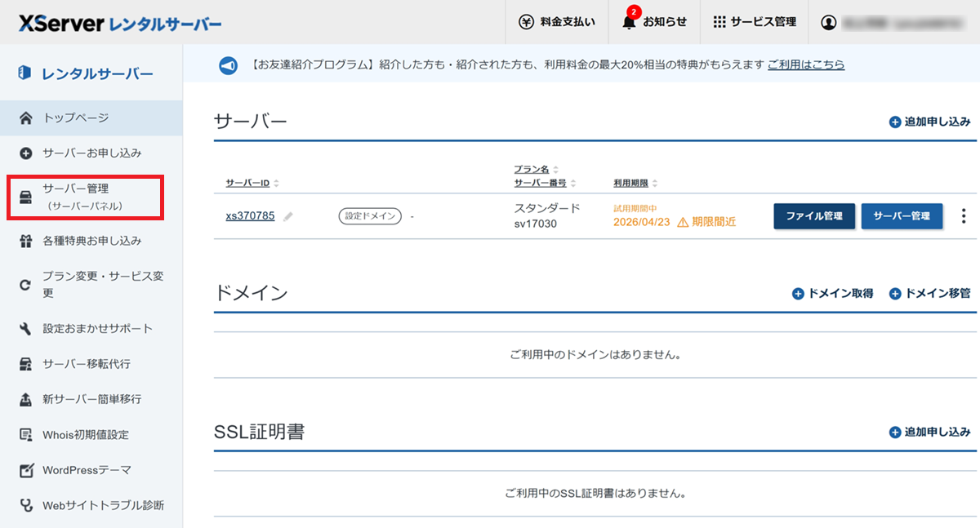This screenshot has width=980, height=528.
Task: Open 料金支払い in the header
Action: pos(558,22)
